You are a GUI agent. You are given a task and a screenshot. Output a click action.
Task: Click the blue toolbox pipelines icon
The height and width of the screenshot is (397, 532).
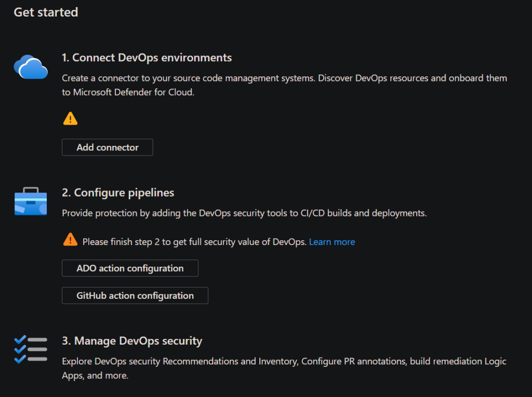pyautogui.click(x=31, y=201)
